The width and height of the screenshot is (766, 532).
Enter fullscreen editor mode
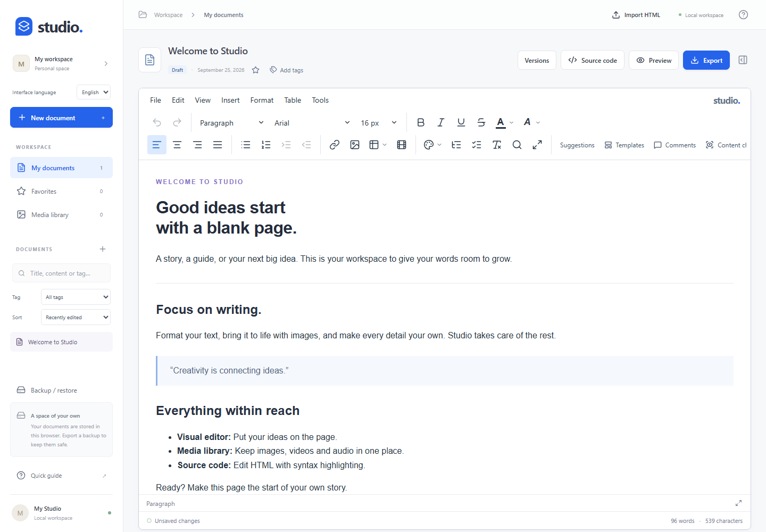pyautogui.click(x=537, y=145)
